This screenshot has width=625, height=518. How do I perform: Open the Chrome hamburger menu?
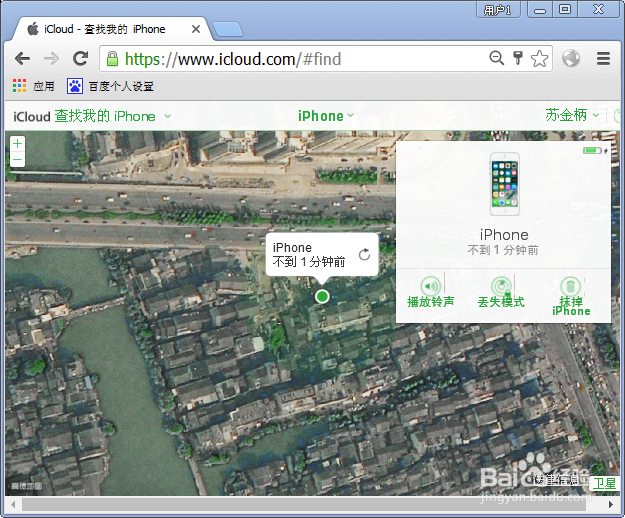pyautogui.click(x=603, y=59)
